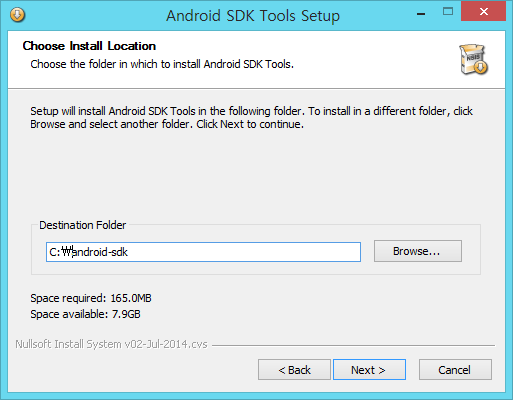The width and height of the screenshot is (513, 400).
Task: Click the 'Destination Folder' group label
Action: tap(83, 225)
